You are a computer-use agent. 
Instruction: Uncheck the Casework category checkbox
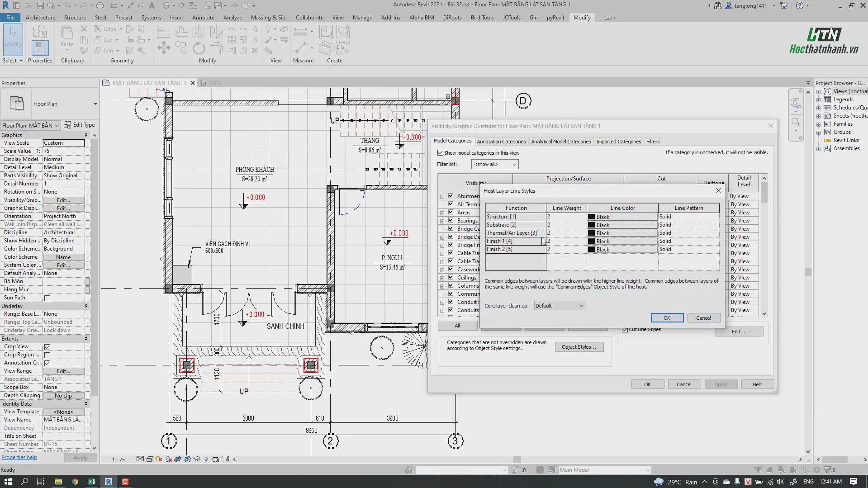point(451,269)
